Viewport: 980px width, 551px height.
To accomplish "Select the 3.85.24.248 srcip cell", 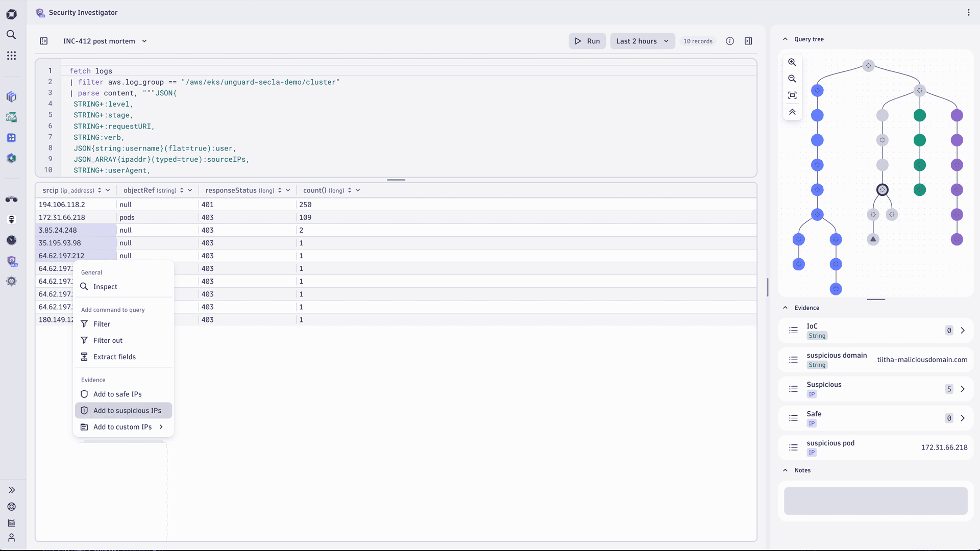I will pyautogui.click(x=76, y=230).
